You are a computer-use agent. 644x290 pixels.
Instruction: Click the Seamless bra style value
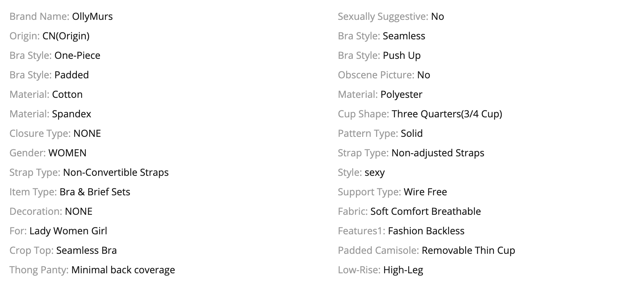404,36
